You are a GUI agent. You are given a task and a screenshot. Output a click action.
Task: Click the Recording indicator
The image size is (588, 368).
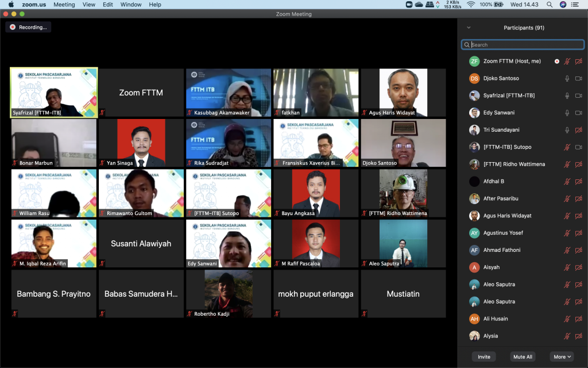click(29, 27)
